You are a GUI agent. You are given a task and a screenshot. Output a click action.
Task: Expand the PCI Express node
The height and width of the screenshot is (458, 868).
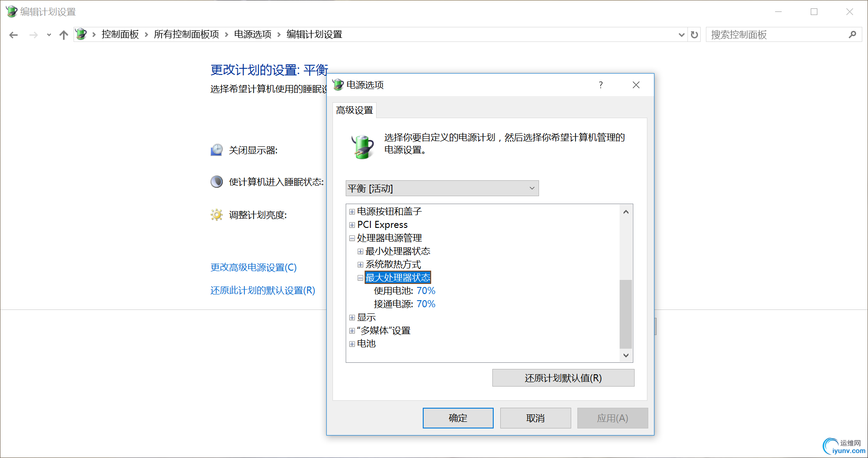click(x=352, y=225)
